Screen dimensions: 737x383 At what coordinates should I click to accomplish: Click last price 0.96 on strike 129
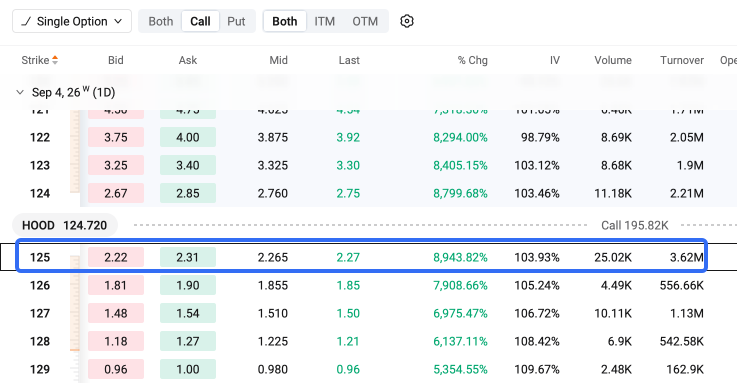(348, 369)
